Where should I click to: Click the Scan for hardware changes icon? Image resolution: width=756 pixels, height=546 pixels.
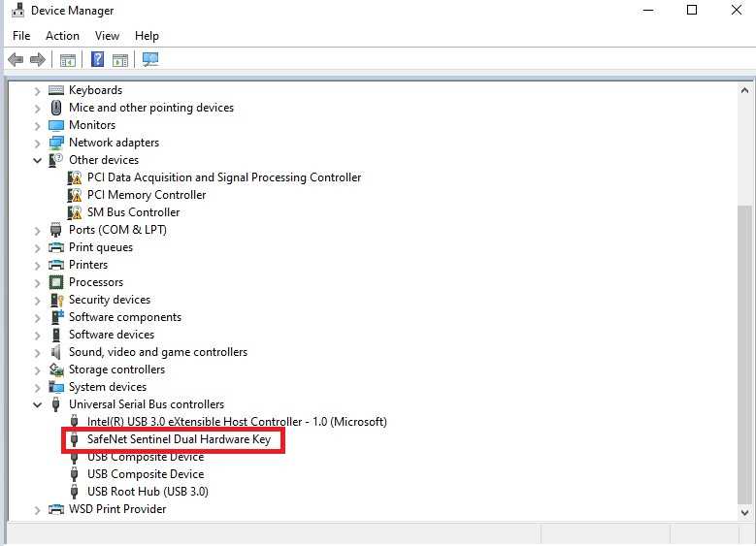point(149,60)
